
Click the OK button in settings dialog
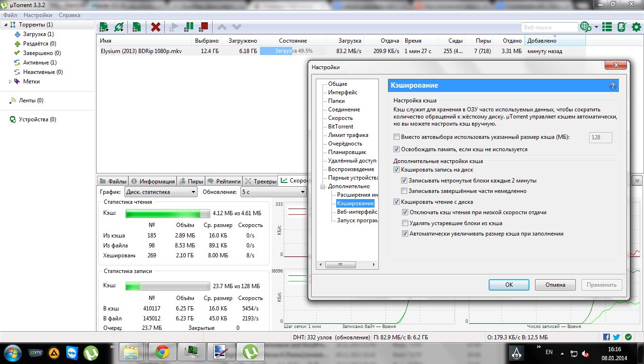509,285
